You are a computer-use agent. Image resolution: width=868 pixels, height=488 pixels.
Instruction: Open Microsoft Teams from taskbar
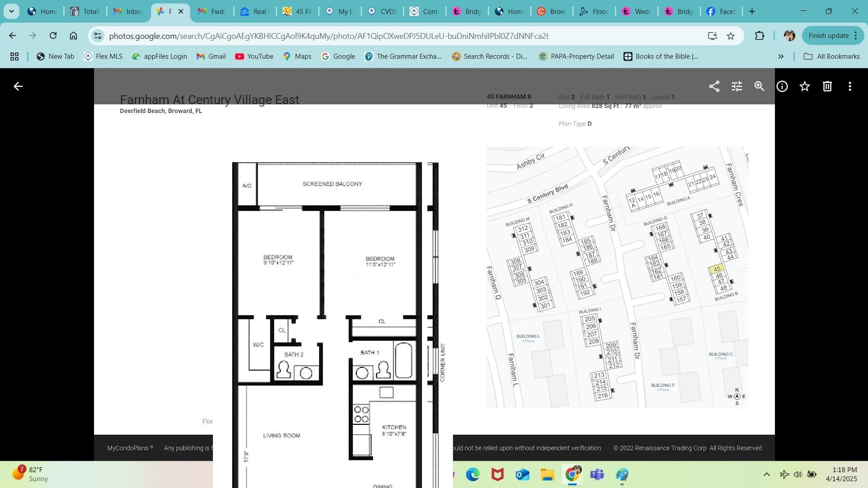597,474
